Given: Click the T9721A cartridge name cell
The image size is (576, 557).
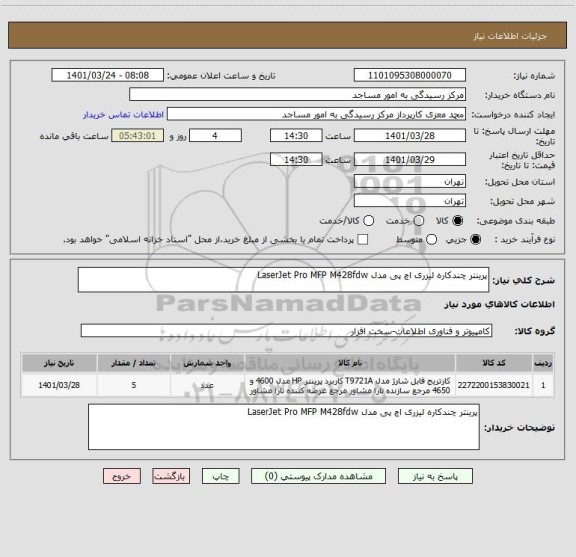Looking at the screenshot, I should click(350, 385).
